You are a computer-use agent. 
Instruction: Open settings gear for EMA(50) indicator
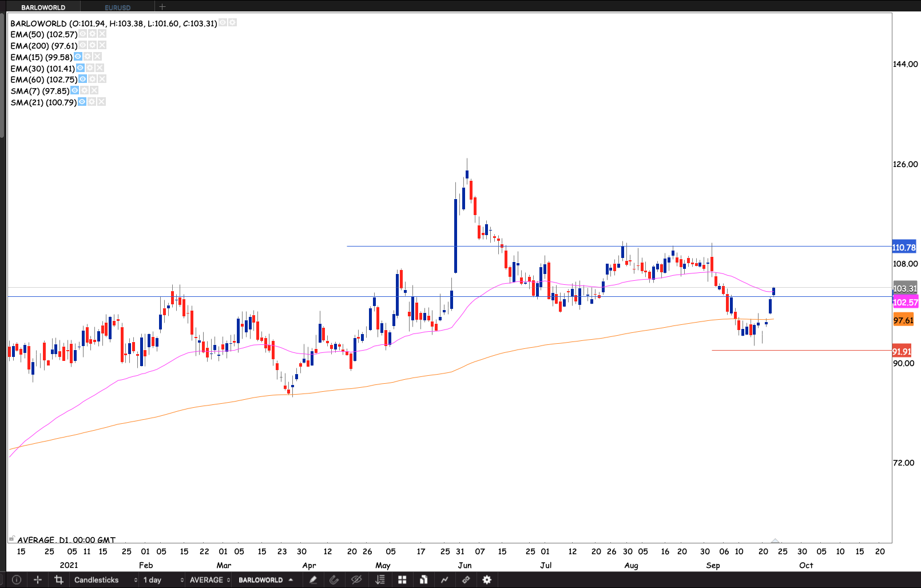(x=92, y=34)
